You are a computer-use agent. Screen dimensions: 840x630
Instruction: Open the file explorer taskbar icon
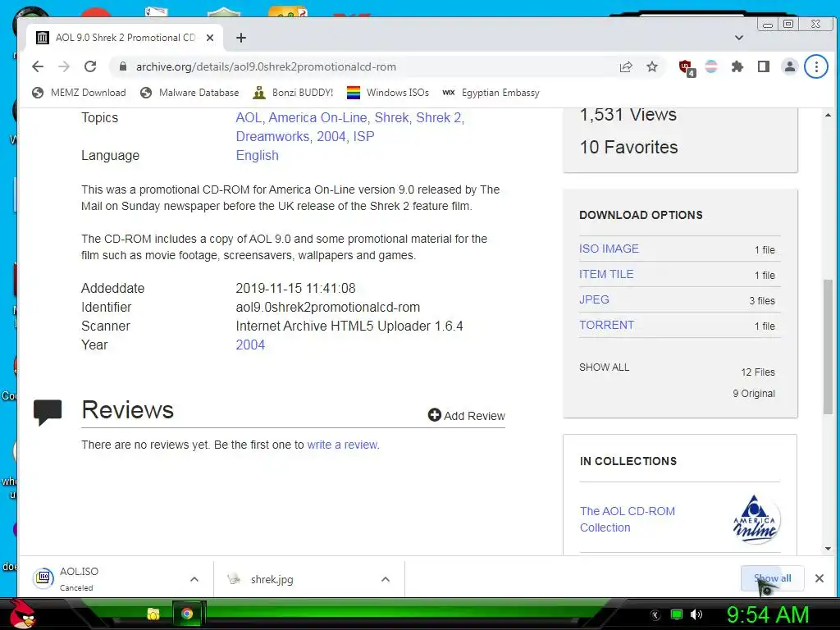[x=153, y=614]
